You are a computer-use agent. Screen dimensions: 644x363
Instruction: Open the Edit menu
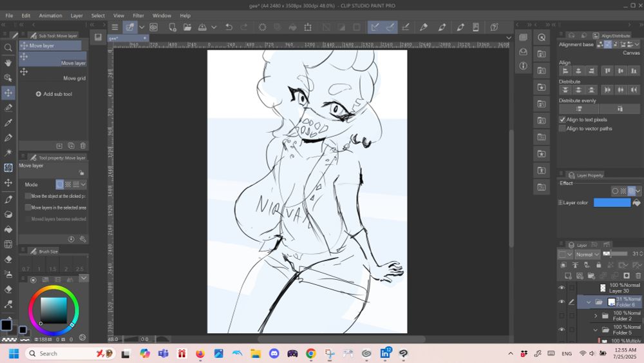click(26, 15)
